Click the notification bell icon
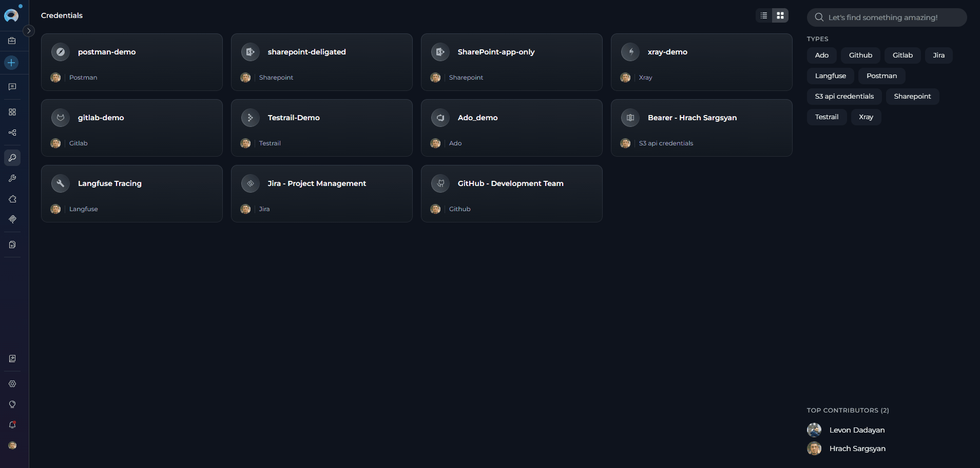 pyautogui.click(x=12, y=425)
